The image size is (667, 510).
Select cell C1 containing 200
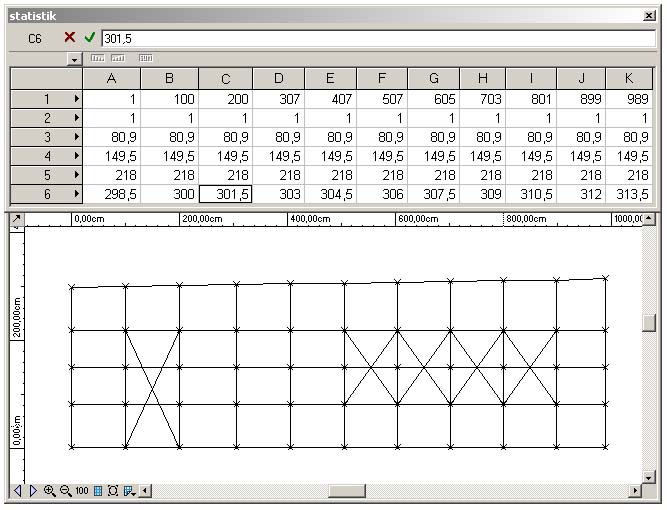tap(225, 99)
